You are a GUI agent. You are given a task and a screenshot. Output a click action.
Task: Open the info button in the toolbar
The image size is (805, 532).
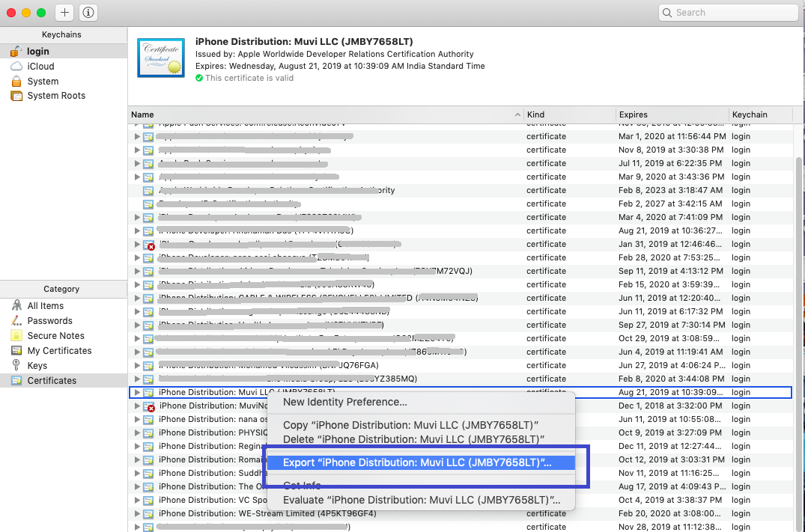(88, 12)
